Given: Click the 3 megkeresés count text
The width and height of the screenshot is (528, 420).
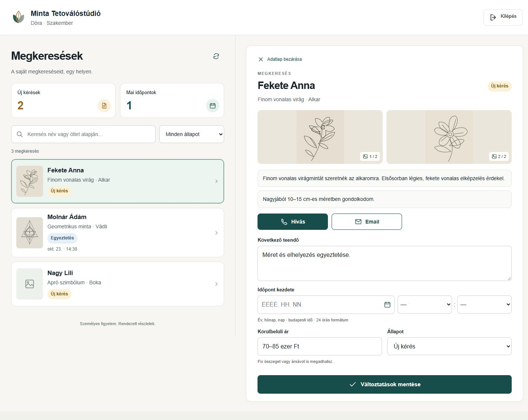Looking at the screenshot, I should [x=25, y=151].
